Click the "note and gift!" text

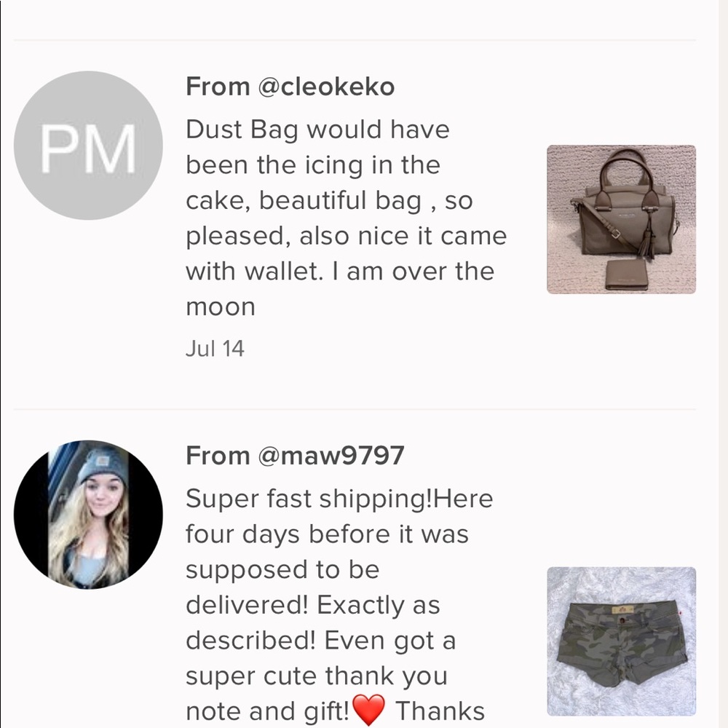pos(268,711)
